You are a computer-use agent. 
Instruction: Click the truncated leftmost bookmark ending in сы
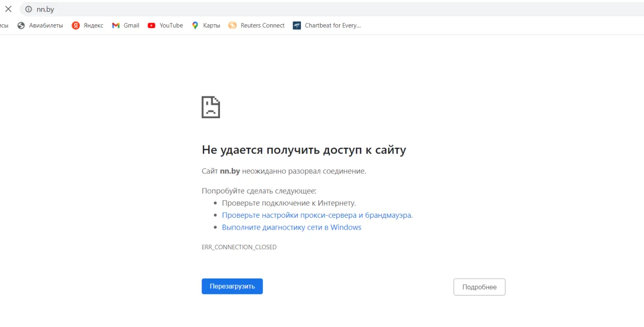coord(3,25)
